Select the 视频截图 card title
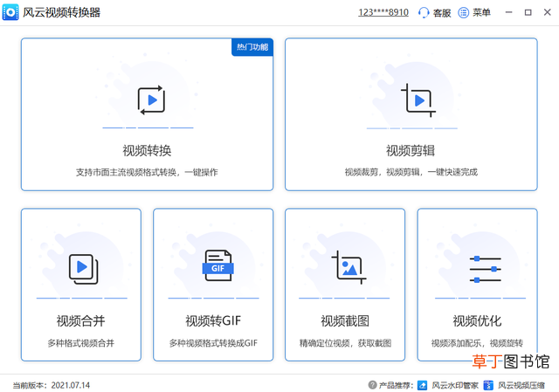The height and width of the screenshot is (392, 559). click(345, 320)
